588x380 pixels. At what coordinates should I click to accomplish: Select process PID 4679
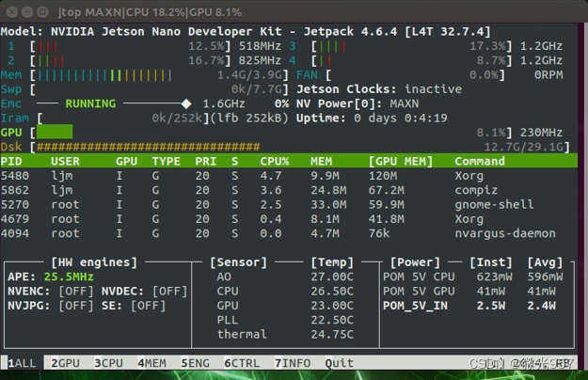click(x=15, y=219)
